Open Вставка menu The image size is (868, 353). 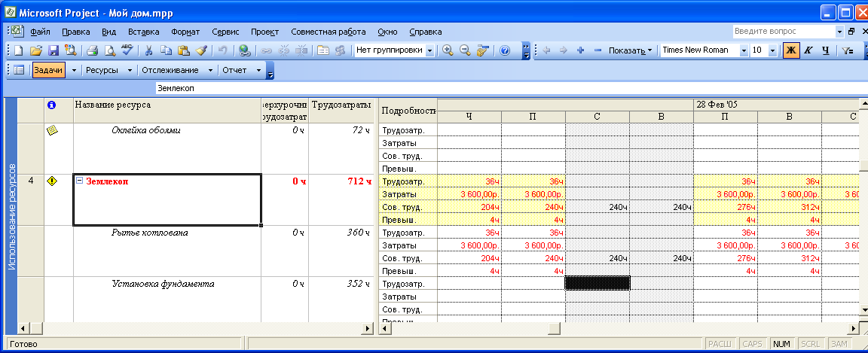(143, 32)
